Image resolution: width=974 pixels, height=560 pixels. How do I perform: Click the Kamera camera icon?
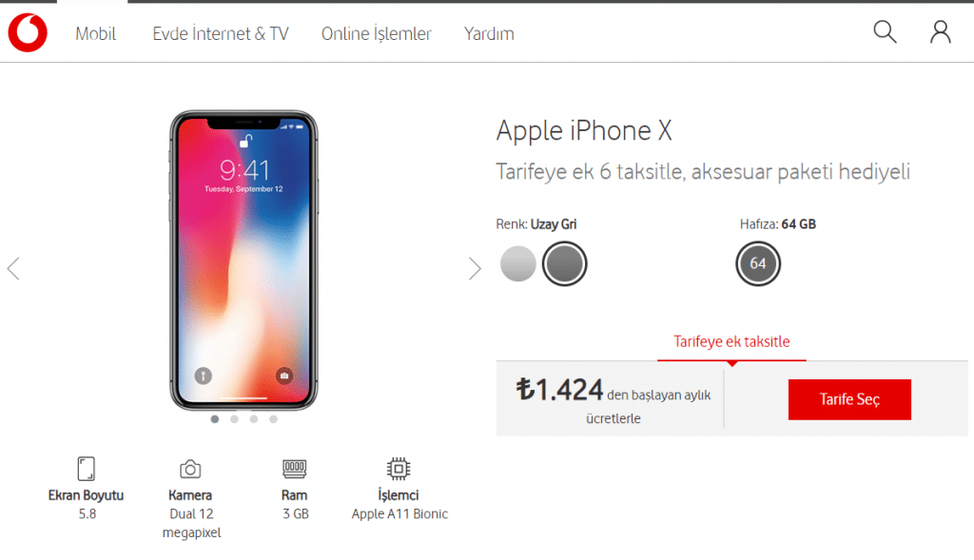pyautogui.click(x=190, y=469)
